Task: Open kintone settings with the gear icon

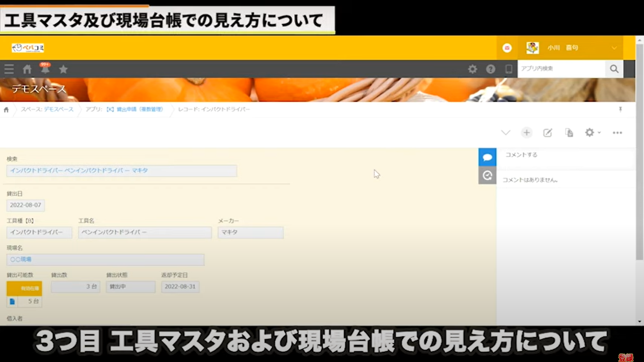Action: click(473, 69)
